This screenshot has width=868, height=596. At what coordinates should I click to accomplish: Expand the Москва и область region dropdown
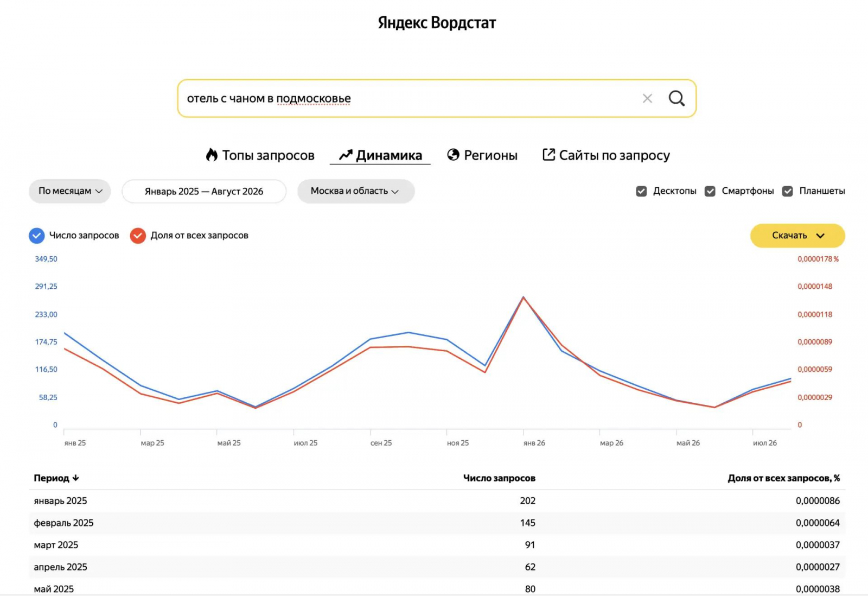click(x=356, y=191)
